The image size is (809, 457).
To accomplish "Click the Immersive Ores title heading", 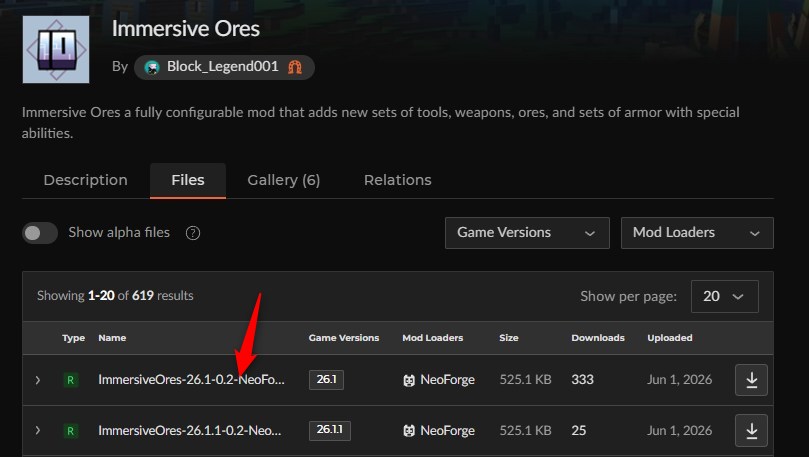I will point(186,29).
